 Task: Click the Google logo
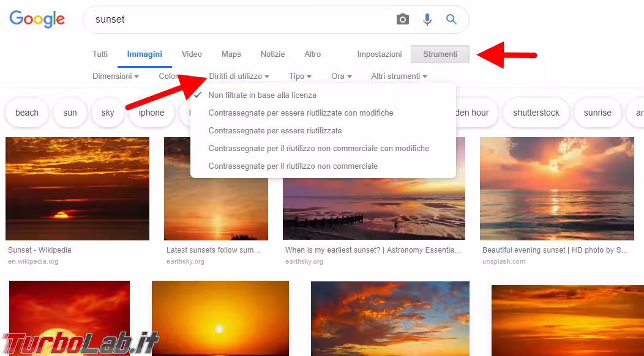37,20
